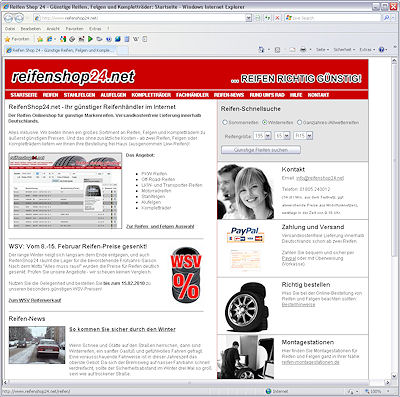Click the browser Back arrow button
400x397 pixels.
[x=9, y=18]
